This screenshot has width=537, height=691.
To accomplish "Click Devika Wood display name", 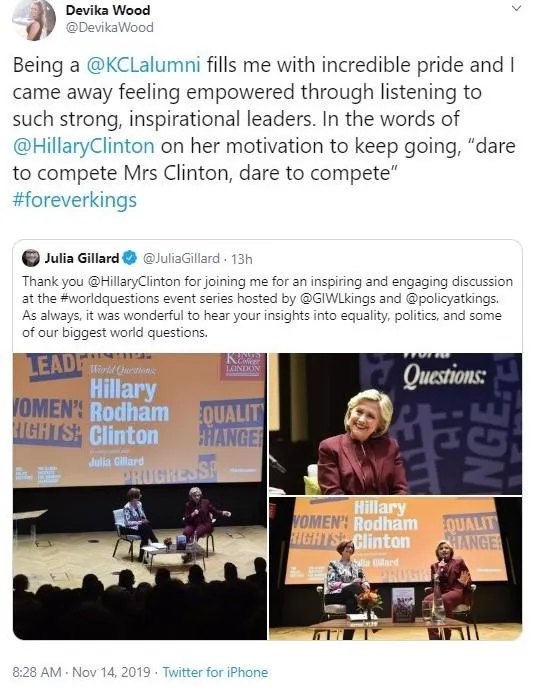I will click(108, 10).
